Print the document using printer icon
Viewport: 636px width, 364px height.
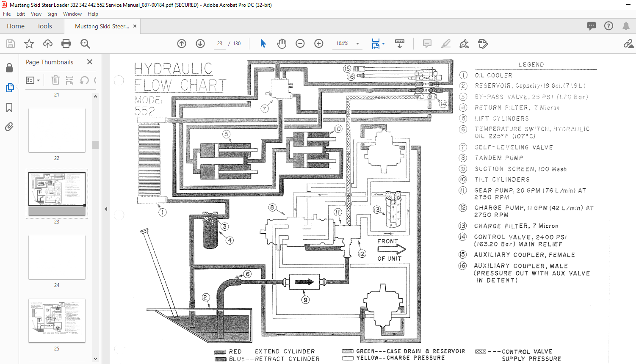[66, 44]
